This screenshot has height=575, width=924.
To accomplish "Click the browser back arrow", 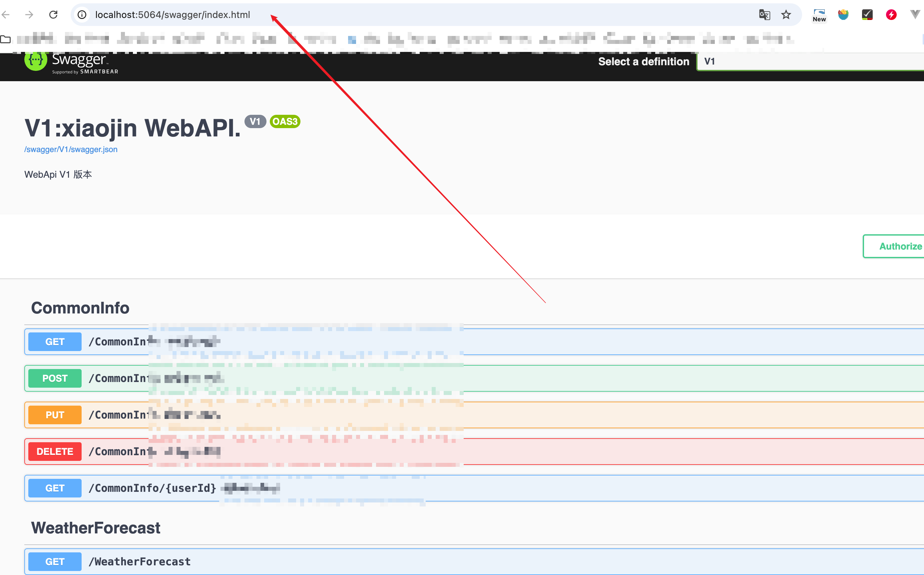I will [x=6, y=14].
